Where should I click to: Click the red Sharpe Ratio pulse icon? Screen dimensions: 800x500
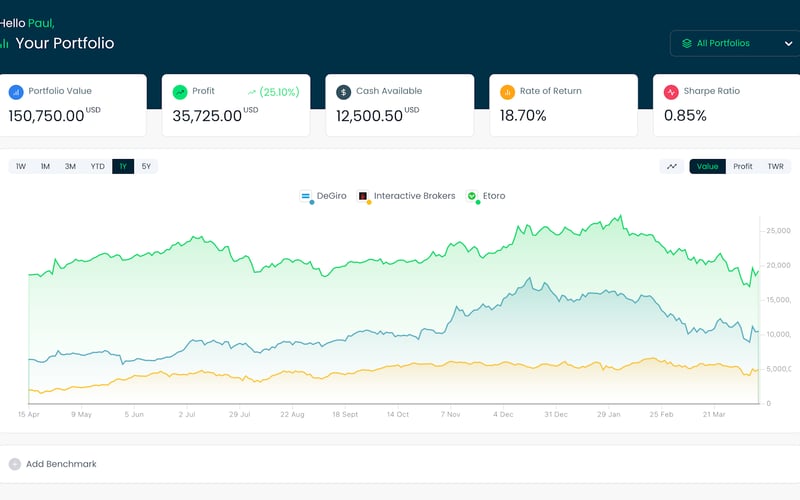[671, 92]
